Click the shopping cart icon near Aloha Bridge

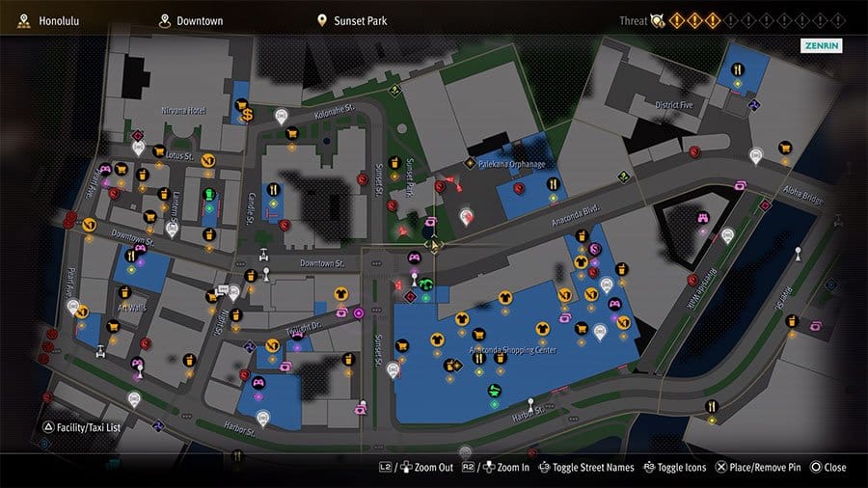click(785, 148)
